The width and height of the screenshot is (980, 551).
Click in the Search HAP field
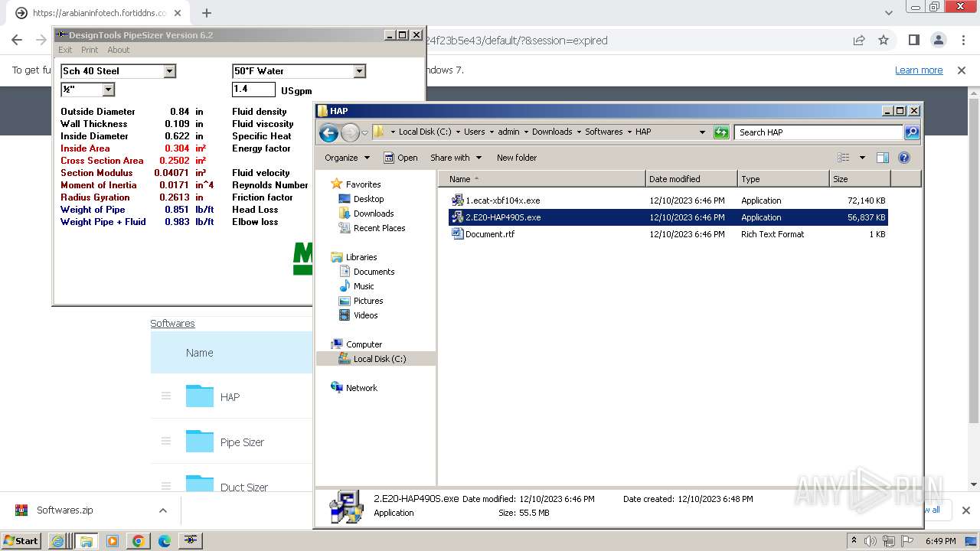[819, 132]
